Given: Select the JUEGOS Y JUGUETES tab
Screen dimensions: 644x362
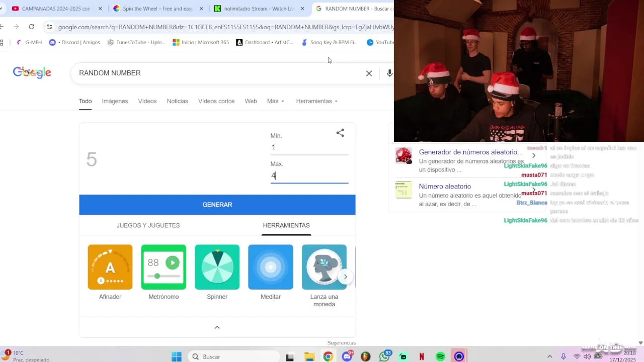Looking at the screenshot, I should (148, 225).
